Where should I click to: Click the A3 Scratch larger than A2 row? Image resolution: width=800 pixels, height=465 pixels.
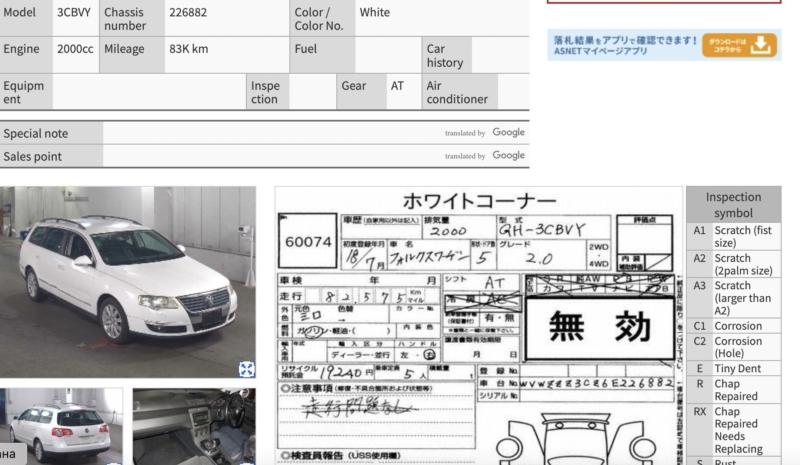point(733,298)
